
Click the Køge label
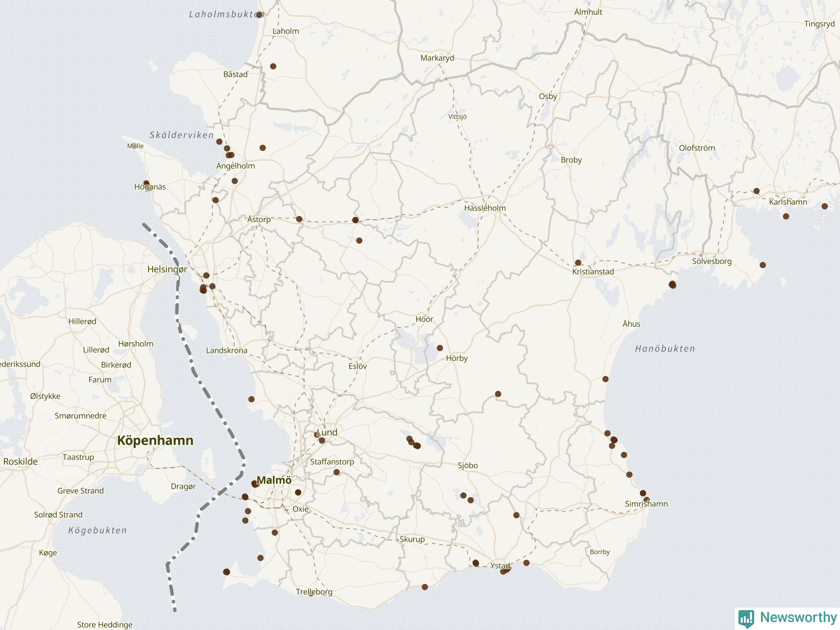(x=48, y=553)
